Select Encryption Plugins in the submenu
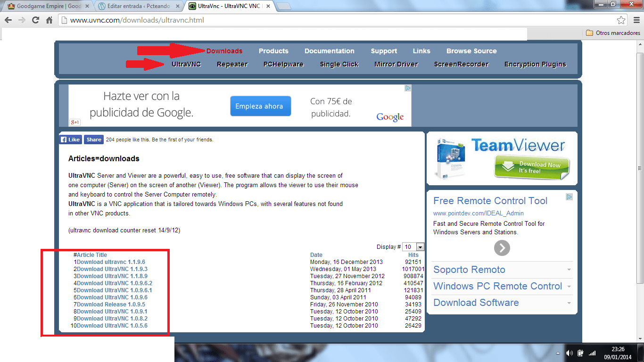644x362 pixels. pyautogui.click(x=535, y=64)
